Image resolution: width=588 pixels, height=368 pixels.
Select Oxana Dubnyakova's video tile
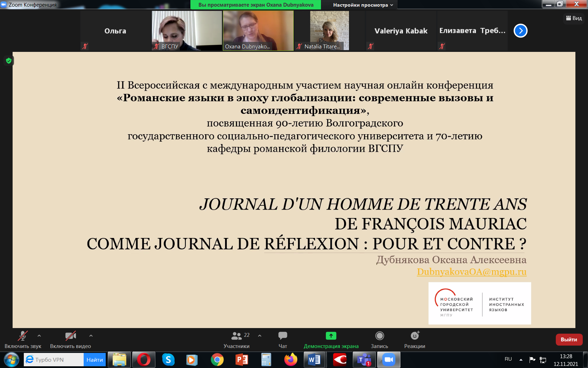258,30
